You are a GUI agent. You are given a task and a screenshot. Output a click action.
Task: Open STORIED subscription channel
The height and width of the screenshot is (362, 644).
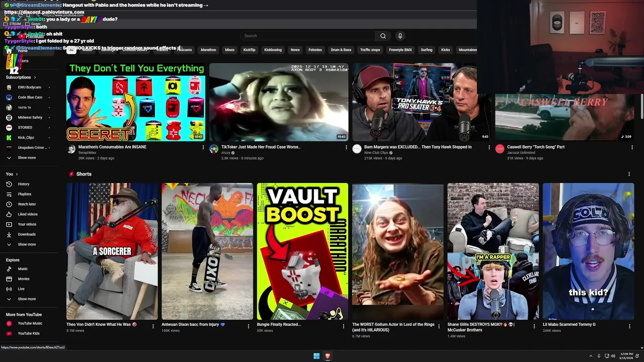25,128
